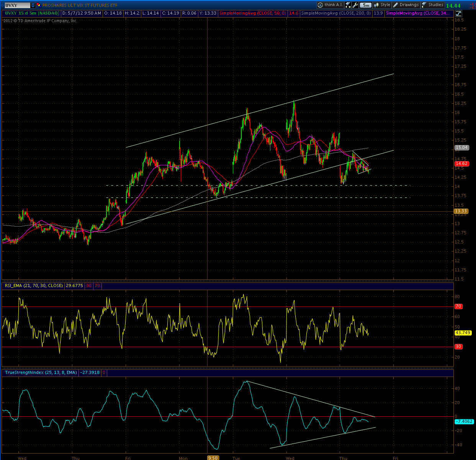Click the red 70 bubble on RSI axis
476x460 pixels.
click(x=458, y=307)
